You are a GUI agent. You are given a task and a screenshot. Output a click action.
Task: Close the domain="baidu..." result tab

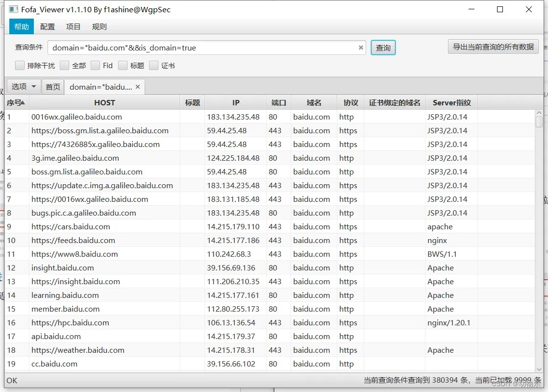[138, 87]
